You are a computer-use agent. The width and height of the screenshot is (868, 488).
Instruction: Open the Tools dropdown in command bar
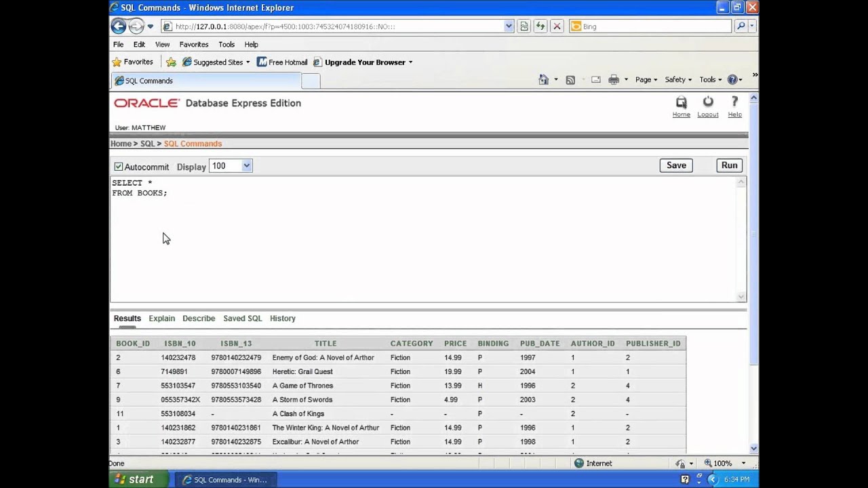[711, 80]
